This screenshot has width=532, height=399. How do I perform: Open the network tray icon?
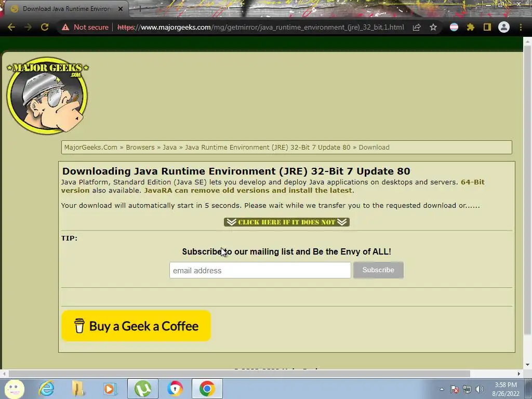[467, 389]
